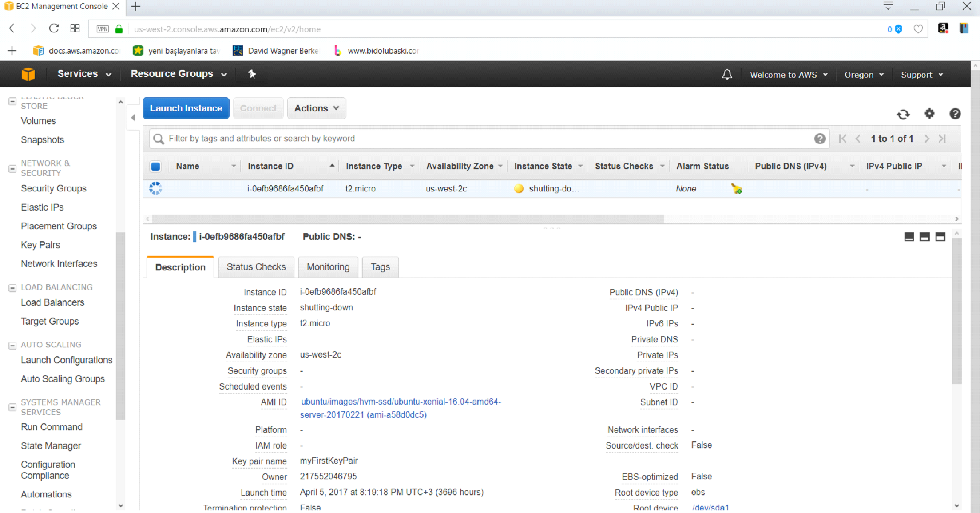
Task: Click Launch Instance button
Action: click(x=186, y=108)
